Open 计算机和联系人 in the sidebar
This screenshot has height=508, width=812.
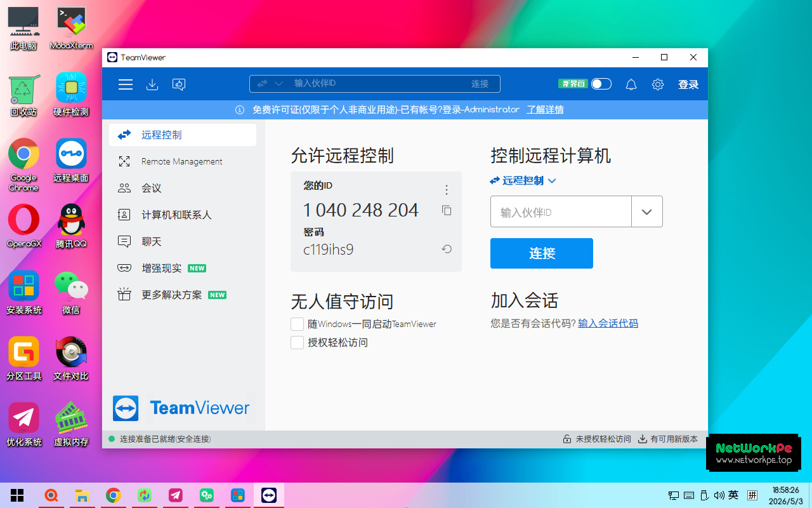point(183,215)
